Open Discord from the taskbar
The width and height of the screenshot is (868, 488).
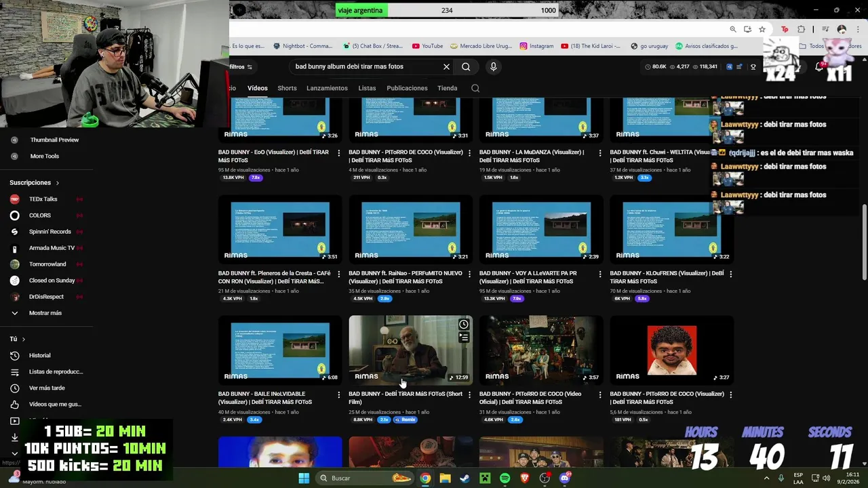[565, 478]
